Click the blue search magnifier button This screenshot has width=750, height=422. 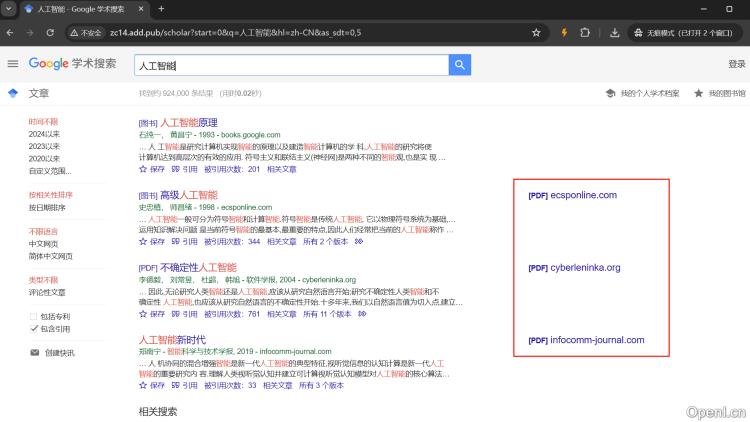(460, 65)
